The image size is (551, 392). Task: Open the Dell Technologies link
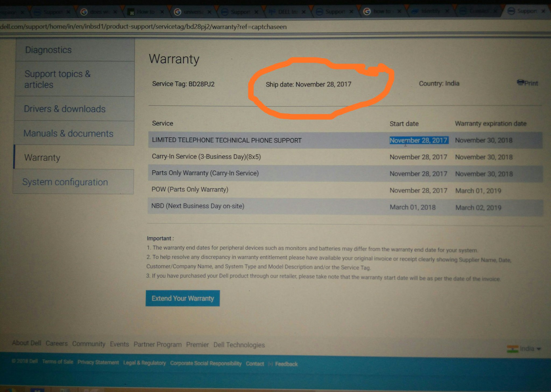point(239,345)
